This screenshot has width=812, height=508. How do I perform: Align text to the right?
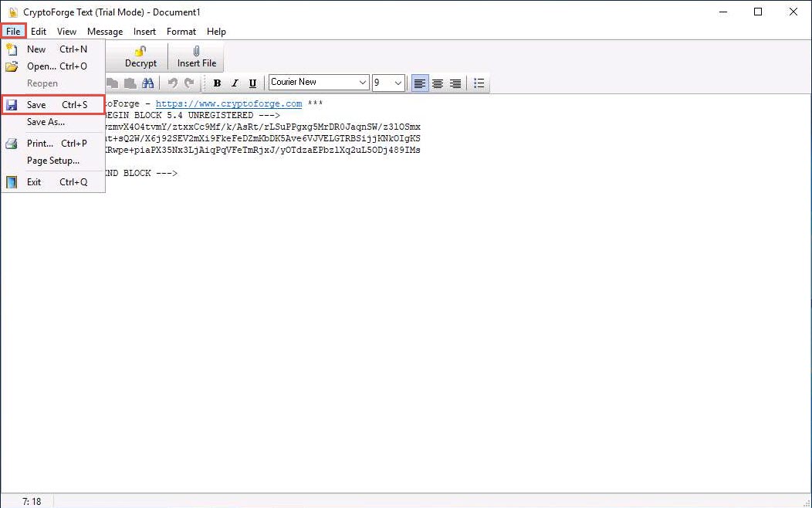455,83
